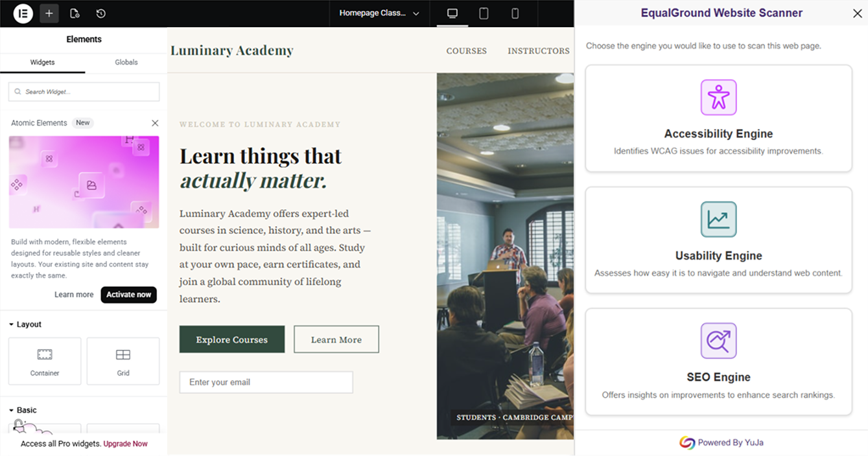Viewport: 868px width, 456px height.
Task: Switch to tablet preview mode
Action: pos(484,14)
